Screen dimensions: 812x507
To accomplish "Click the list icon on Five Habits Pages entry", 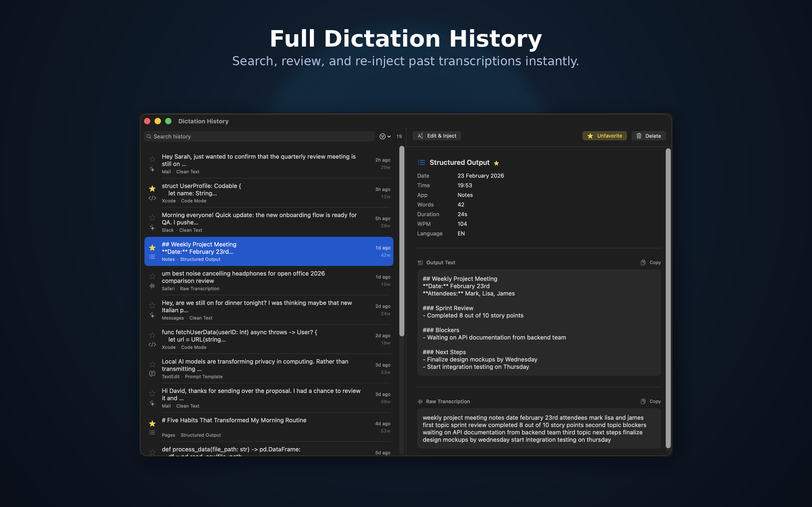I will pyautogui.click(x=152, y=432).
